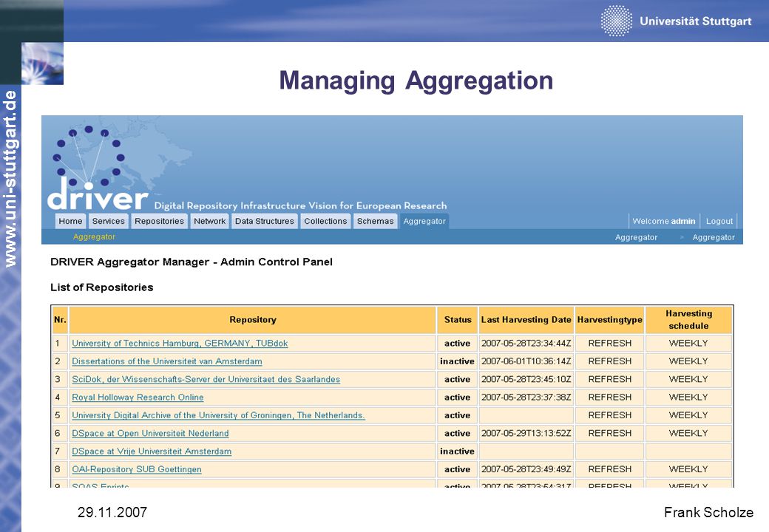Open University of Groningen Digital Archive link
This screenshot has height=532, width=769.
point(218,415)
